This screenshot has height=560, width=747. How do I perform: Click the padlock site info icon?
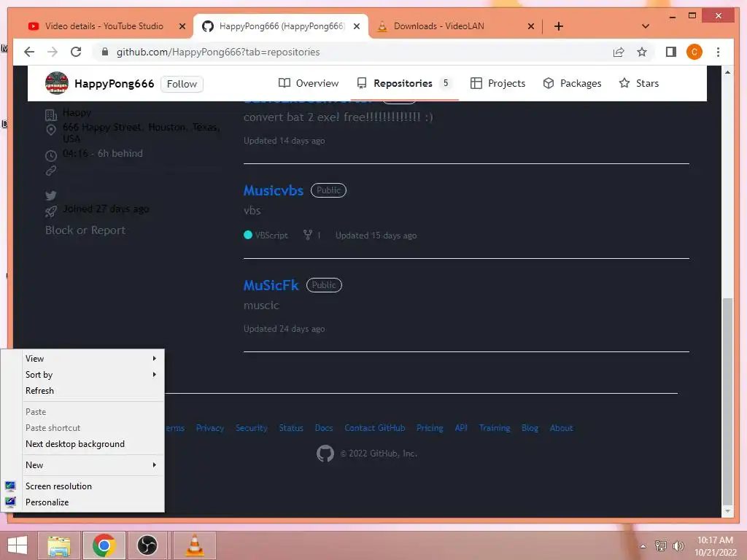pos(105,52)
